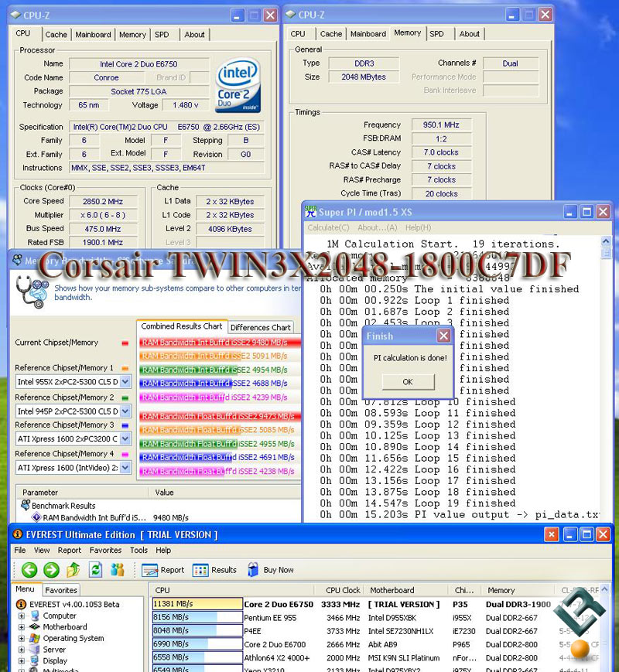Click the Parameter column header in Sandra
Screen dimensions: 619x672
click(x=82, y=493)
